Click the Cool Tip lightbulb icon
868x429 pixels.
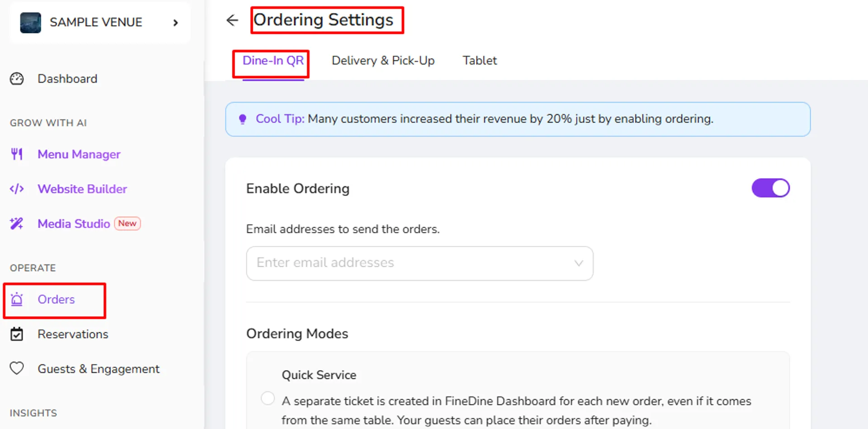click(243, 119)
